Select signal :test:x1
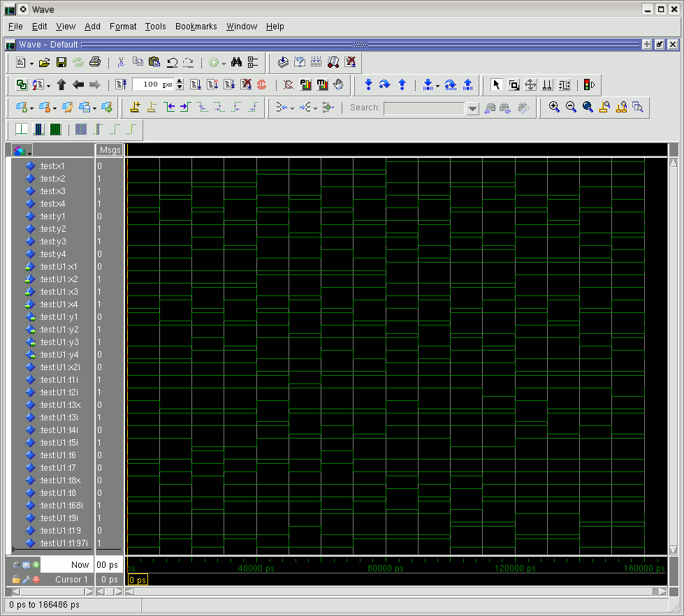The image size is (684, 616). pos(52,166)
